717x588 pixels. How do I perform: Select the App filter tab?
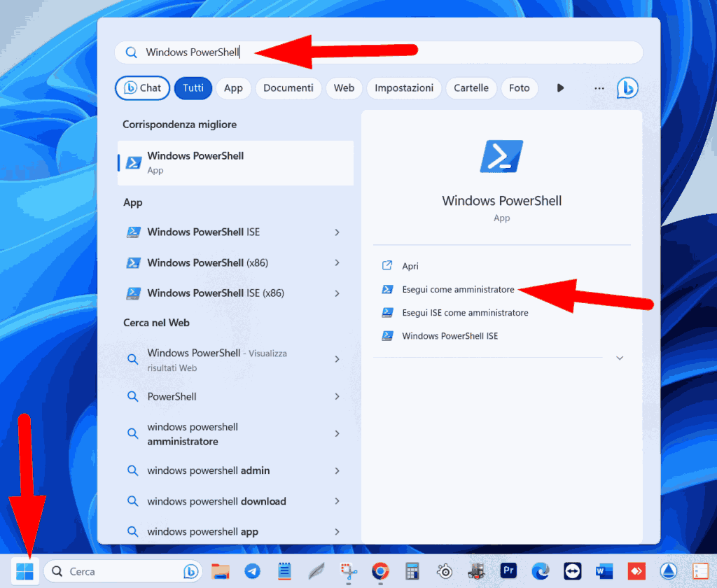coord(233,87)
